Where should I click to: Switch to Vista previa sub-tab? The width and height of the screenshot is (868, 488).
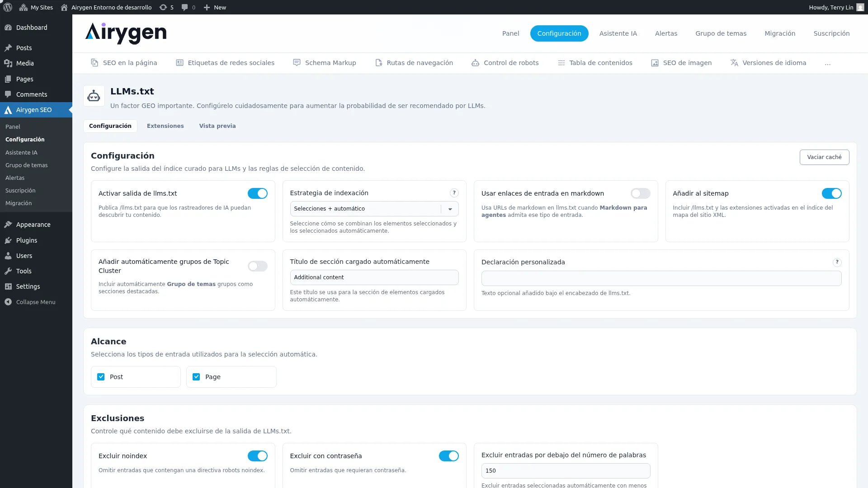pyautogui.click(x=217, y=126)
